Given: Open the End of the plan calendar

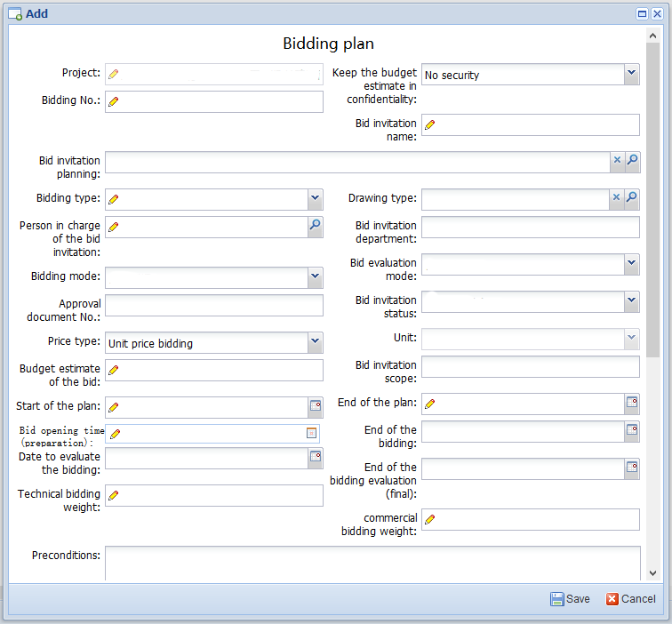Looking at the screenshot, I should click(x=632, y=404).
